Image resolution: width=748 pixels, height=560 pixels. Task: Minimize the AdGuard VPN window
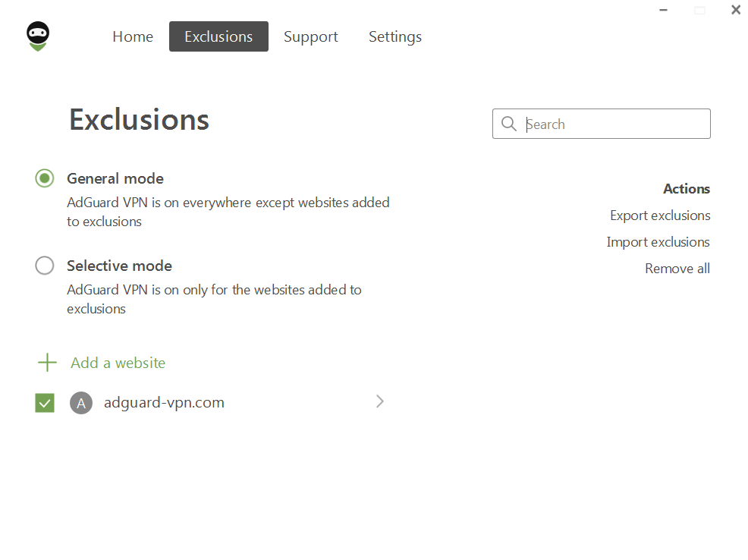[663, 10]
